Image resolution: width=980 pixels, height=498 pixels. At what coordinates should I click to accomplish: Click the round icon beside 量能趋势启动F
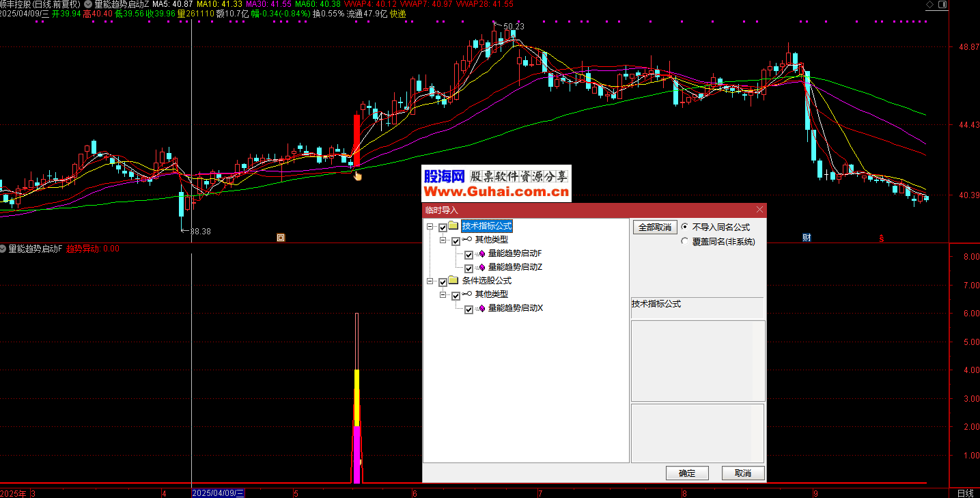coord(3,249)
